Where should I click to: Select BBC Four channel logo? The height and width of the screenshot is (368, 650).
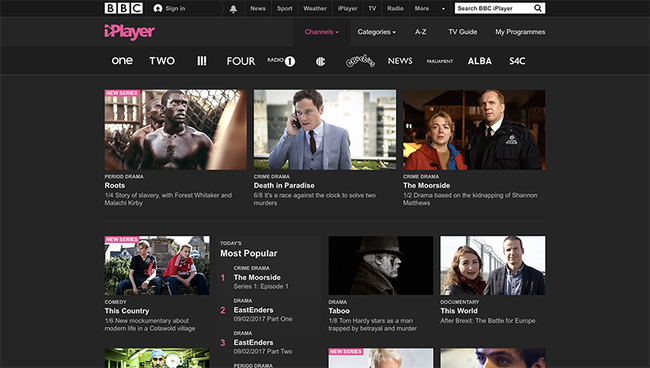tap(241, 61)
